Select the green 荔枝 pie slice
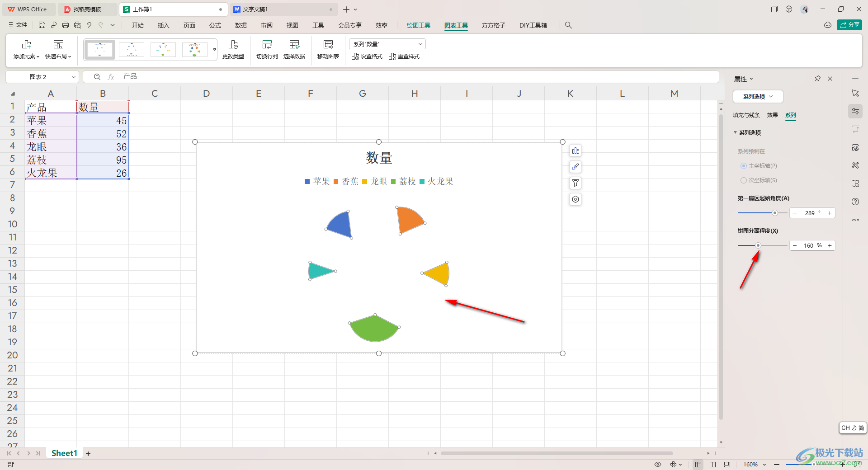Viewport: 868px width, 470px height. 374,330
